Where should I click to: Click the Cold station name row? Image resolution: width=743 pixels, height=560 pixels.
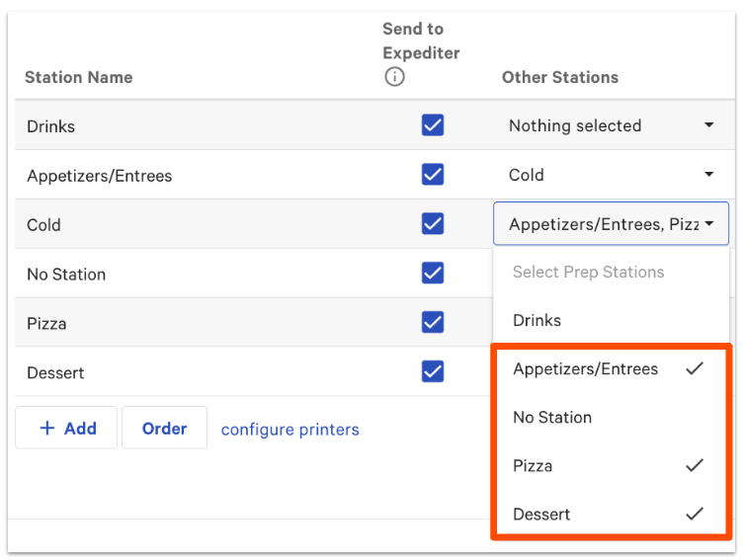44,225
